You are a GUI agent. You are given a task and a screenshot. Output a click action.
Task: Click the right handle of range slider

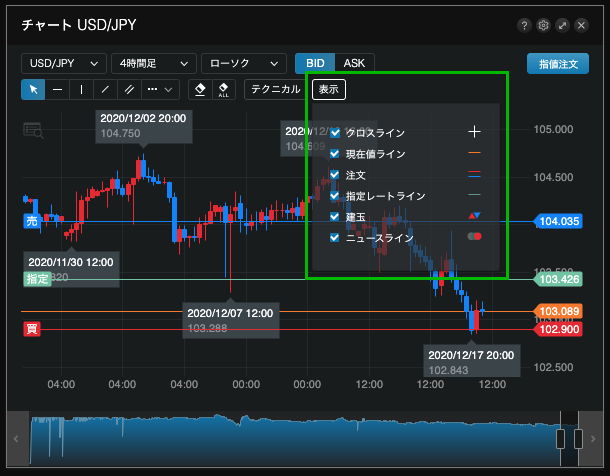coord(578,439)
